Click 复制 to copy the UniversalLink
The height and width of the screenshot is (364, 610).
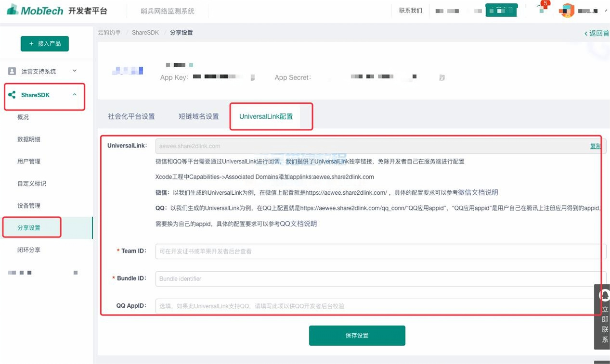point(596,146)
